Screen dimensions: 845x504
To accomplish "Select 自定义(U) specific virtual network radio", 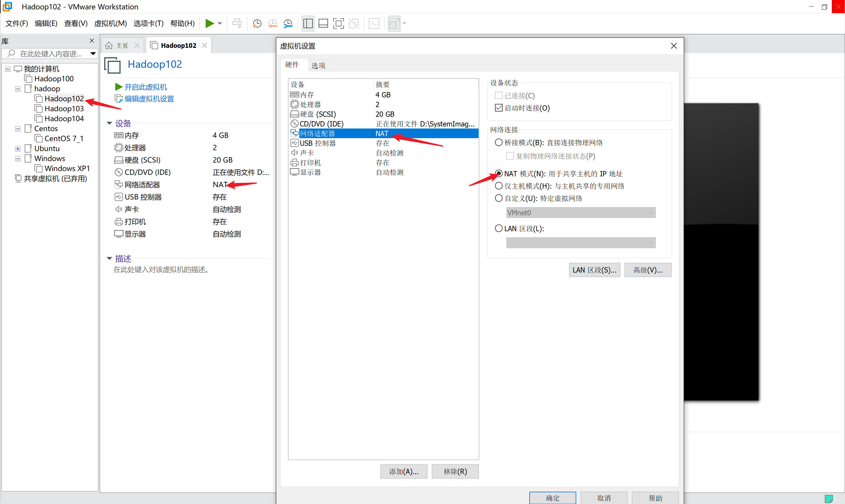I will (498, 198).
